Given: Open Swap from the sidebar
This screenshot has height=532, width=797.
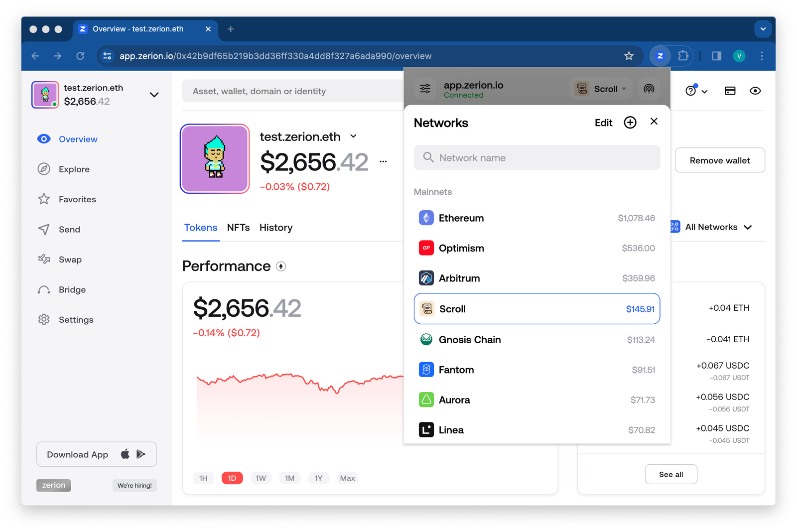Looking at the screenshot, I should coord(70,260).
